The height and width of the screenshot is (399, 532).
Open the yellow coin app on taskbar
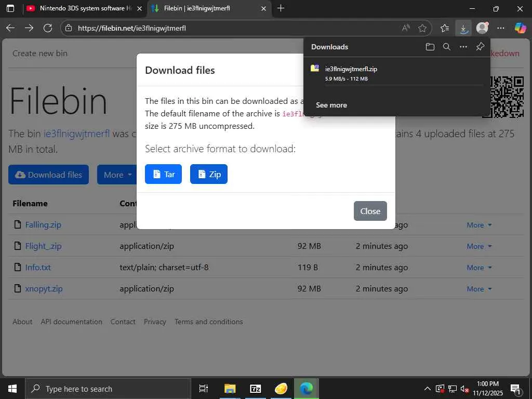coord(281,389)
